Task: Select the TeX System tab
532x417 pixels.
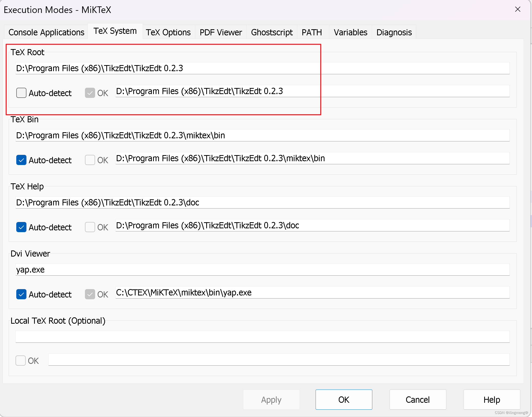Action: [115, 31]
